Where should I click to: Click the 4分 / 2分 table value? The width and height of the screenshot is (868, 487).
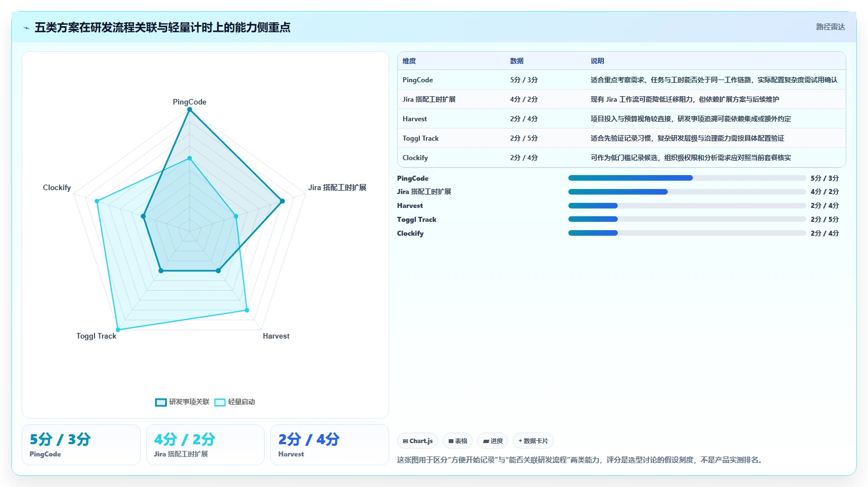pos(524,100)
